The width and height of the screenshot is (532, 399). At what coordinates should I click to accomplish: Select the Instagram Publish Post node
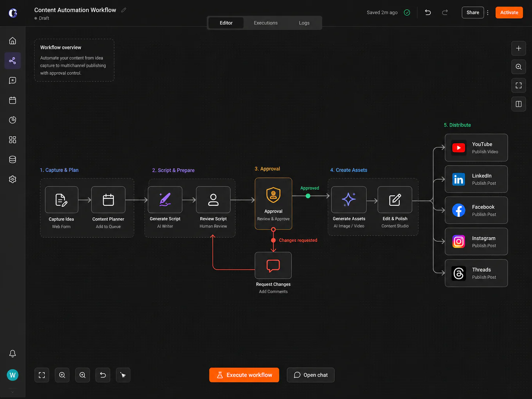(477, 242)
